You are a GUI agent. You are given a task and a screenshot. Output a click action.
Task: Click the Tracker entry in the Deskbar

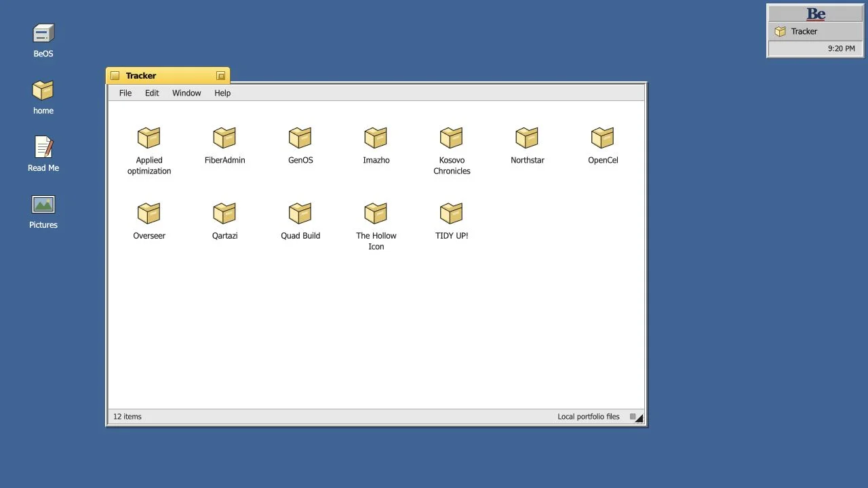tap(816, 31)
